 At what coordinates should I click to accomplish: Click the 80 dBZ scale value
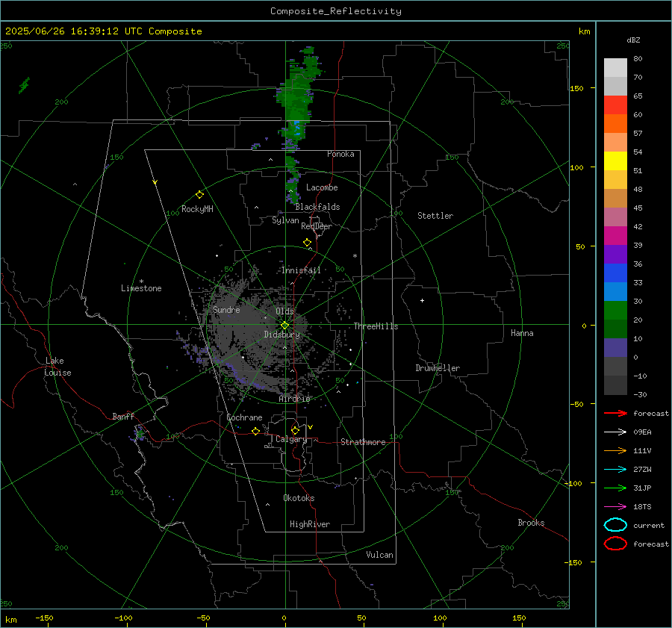[x=638, y=59]
